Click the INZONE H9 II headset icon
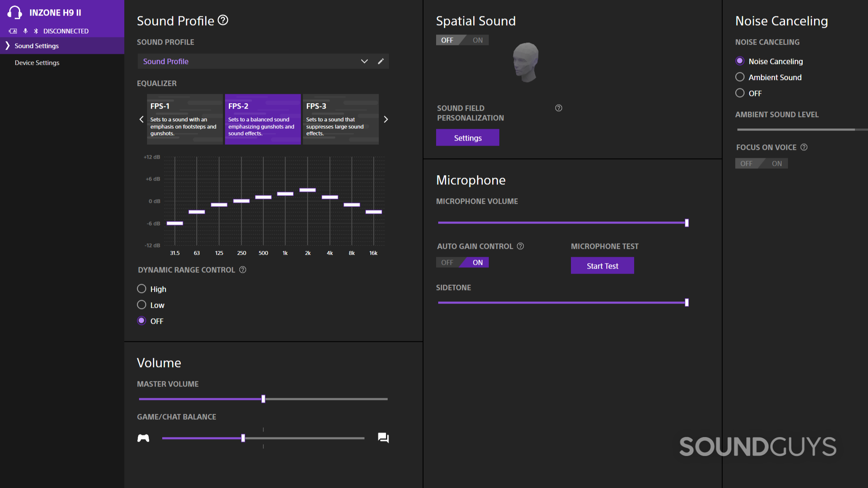This screenshot has height=488, width=868. coord(15,12)
